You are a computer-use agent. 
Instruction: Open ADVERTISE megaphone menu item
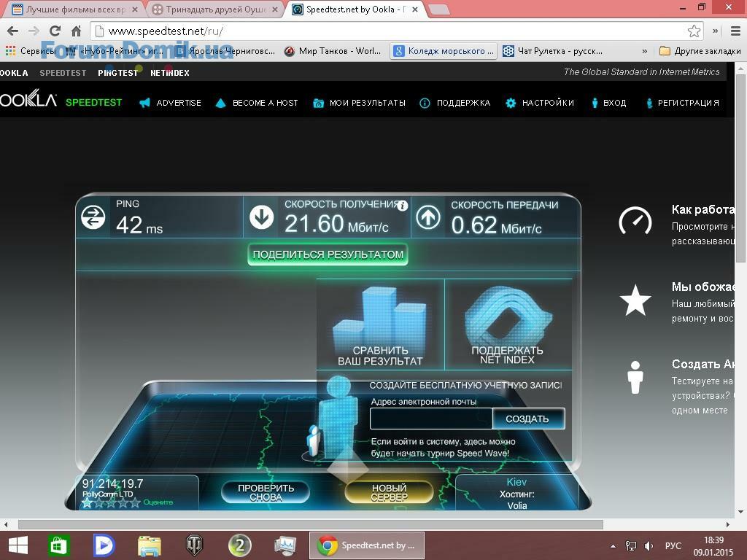(x=170, y=103)
